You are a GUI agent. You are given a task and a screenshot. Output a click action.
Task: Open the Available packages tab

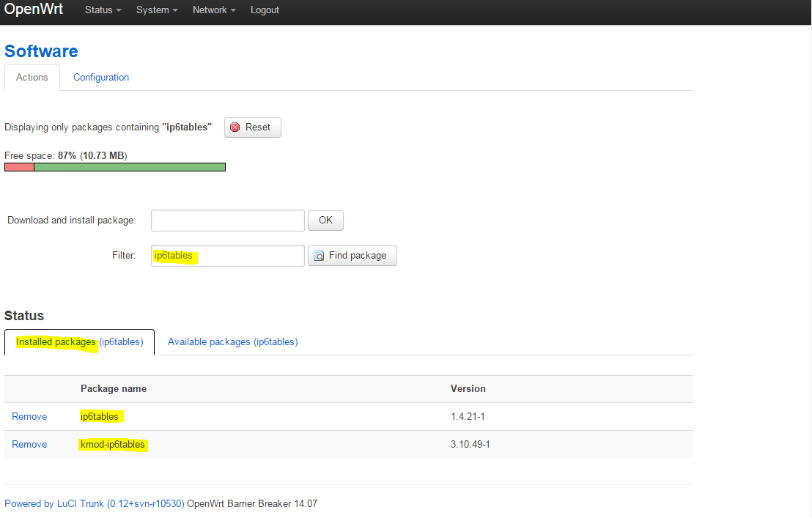tap(232, 342)
